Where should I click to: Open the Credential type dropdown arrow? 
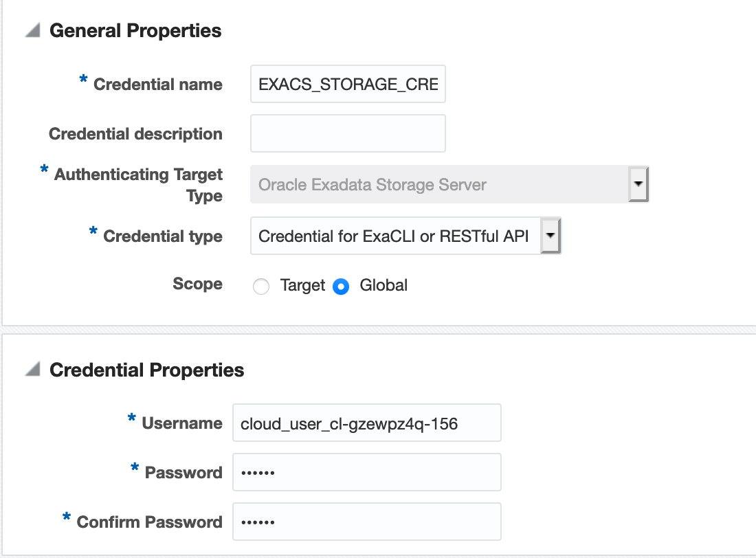(x=551, y=236)
